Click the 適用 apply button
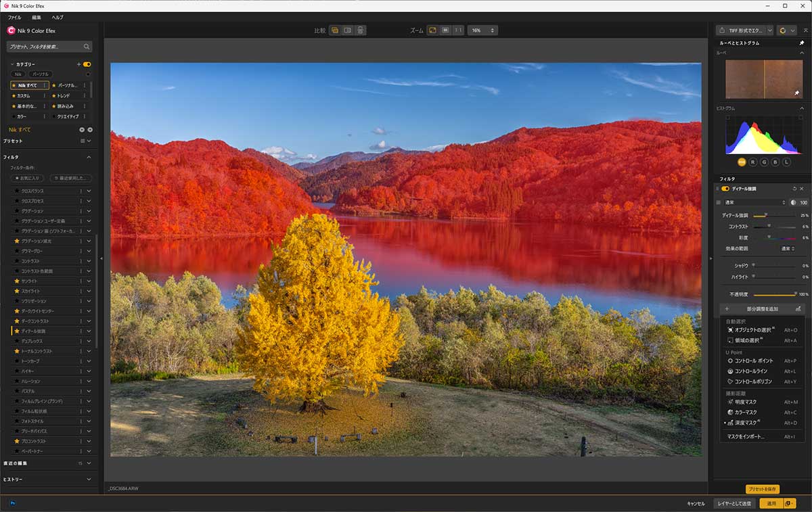The height and width of the screenshot is (512, 812). pyautogui.click(x=771, y=503)
